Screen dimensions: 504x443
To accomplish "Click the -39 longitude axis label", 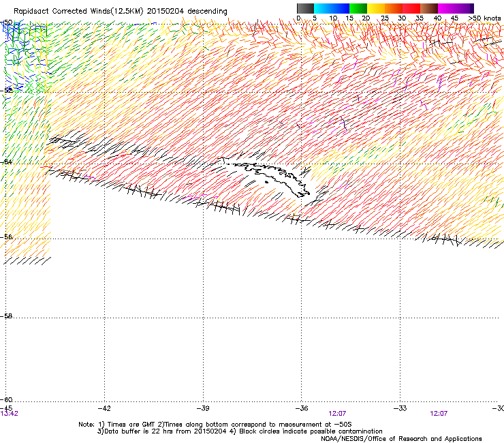I will [203, 408].
